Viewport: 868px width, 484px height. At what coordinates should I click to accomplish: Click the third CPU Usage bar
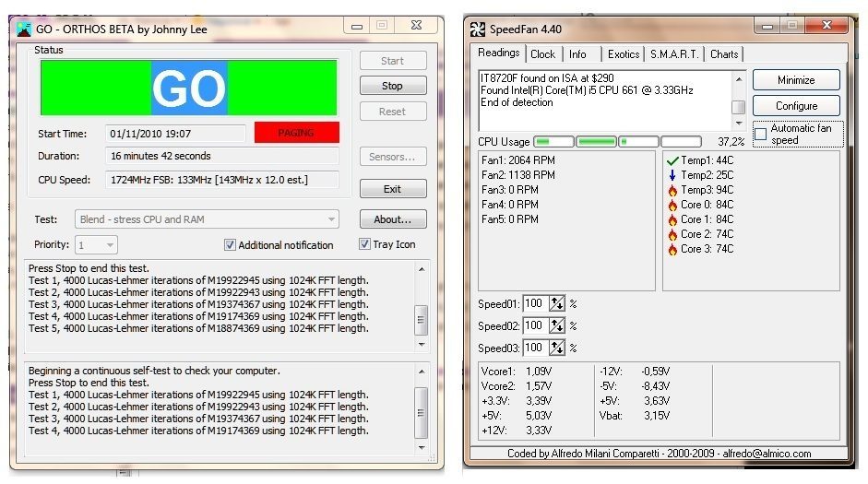639,142
